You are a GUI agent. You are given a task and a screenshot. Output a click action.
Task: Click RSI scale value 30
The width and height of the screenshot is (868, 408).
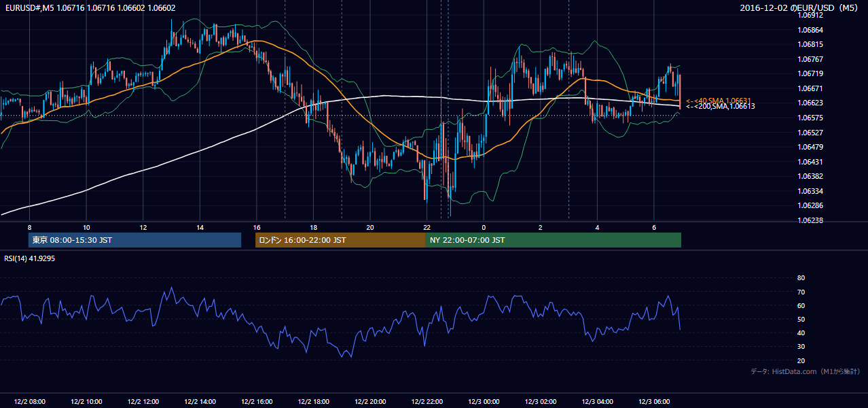click(x=801, y=347)
